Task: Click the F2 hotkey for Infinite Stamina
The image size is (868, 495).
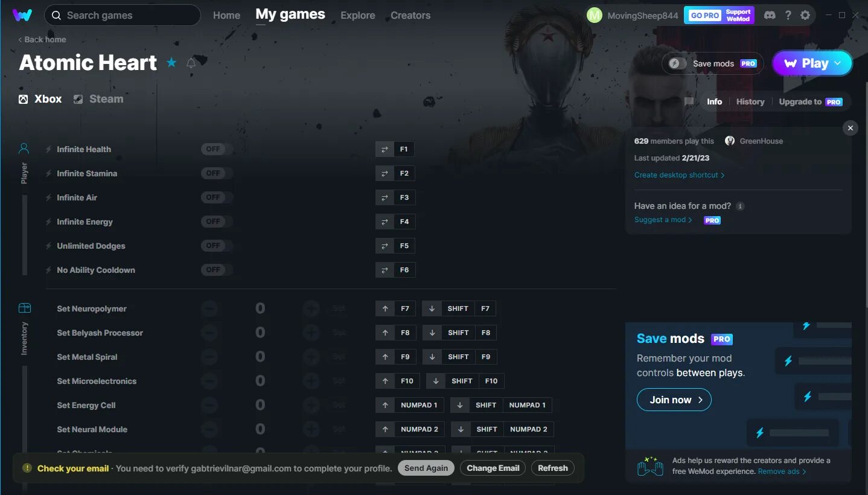Action: click(x=404, y=173)
